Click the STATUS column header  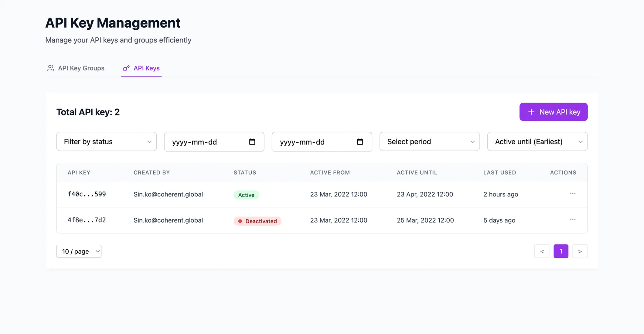[245, 172]
